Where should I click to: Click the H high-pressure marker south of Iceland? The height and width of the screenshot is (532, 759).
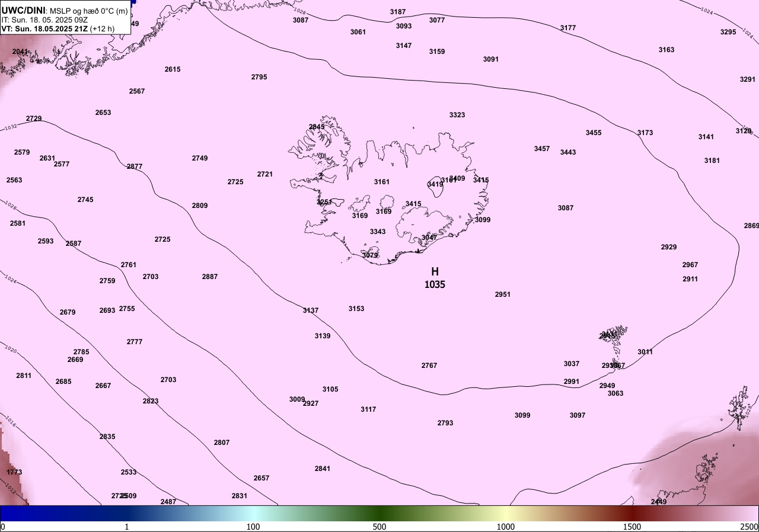(435, 271)
